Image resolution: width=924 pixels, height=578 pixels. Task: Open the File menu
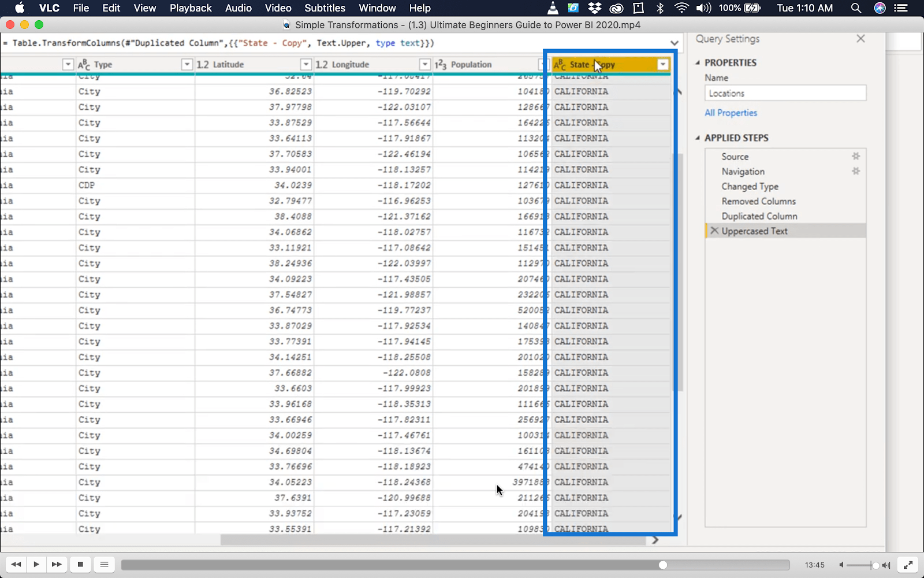click(81, 8)
